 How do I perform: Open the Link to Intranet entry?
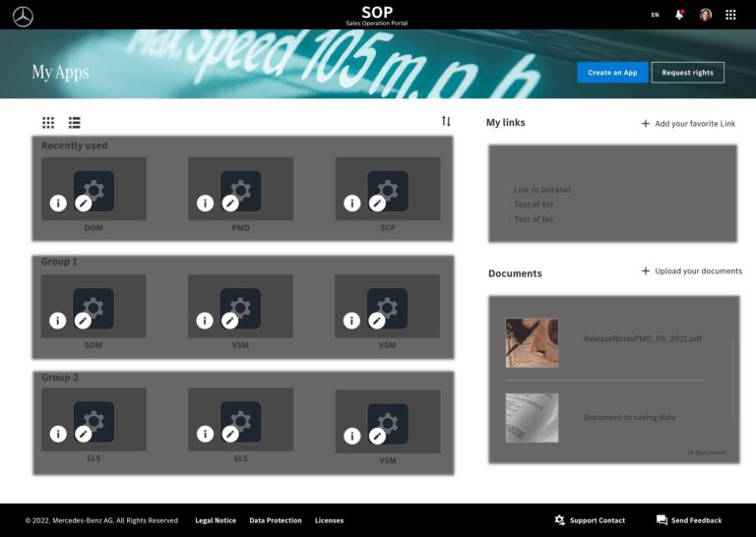(542, 190)
